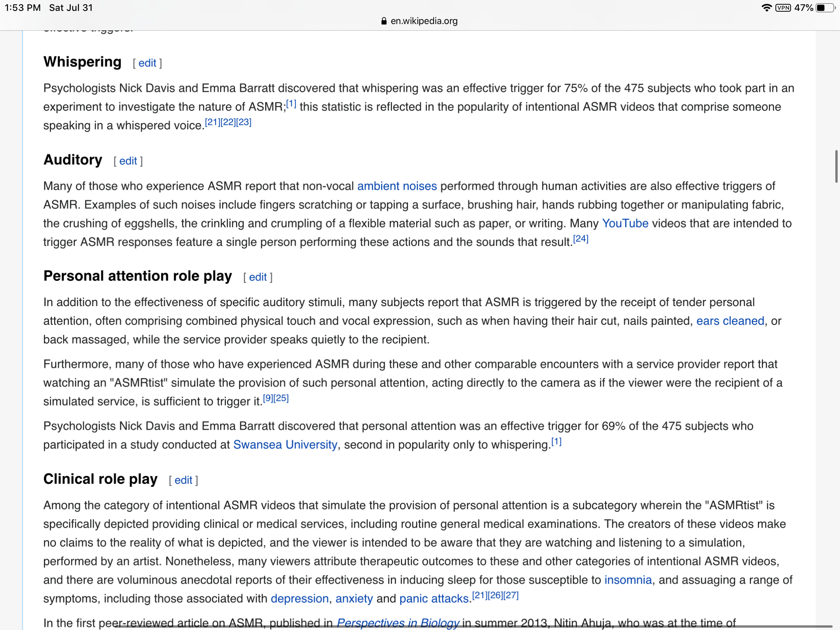Open the Perspectives in Biology link
The image size is (840, 630).
click(x=398, y=623)
